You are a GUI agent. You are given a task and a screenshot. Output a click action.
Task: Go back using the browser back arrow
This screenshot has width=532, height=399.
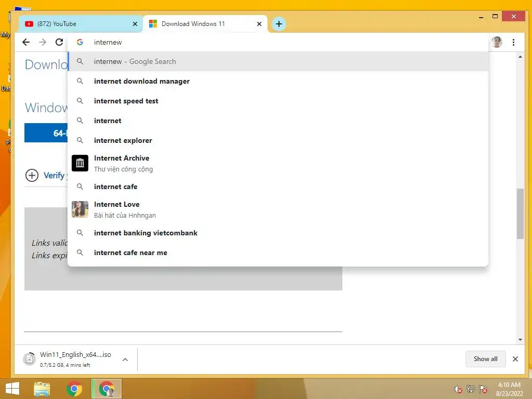point(26,42)
